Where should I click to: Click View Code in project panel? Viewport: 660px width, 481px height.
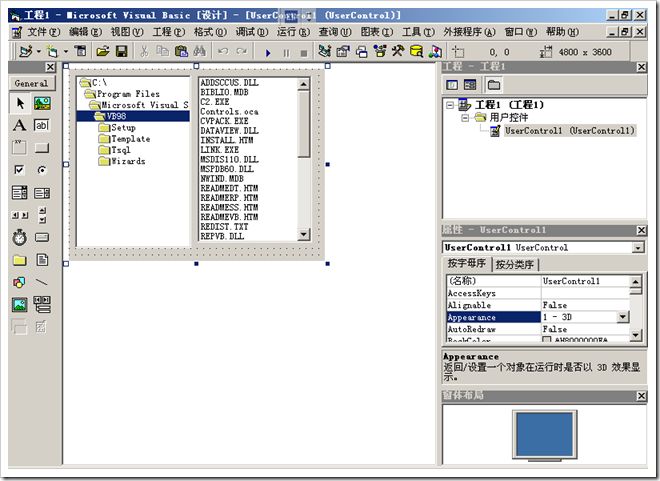click(452, 85)
